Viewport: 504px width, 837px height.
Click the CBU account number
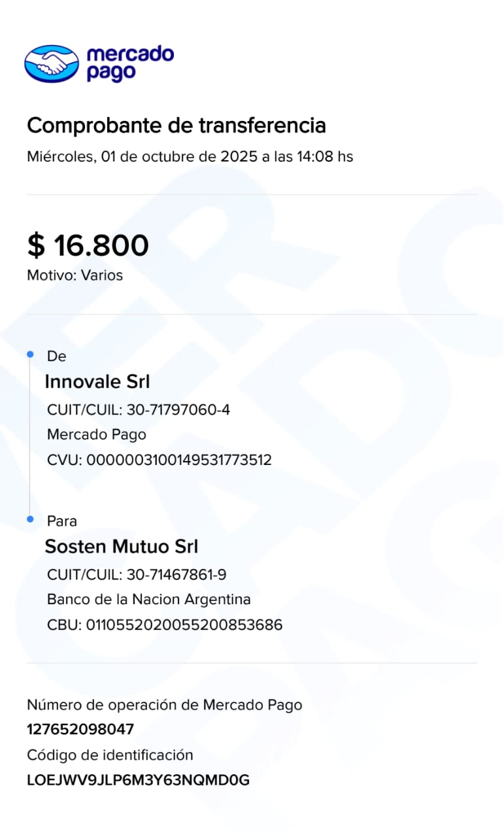tap(165, 624)
